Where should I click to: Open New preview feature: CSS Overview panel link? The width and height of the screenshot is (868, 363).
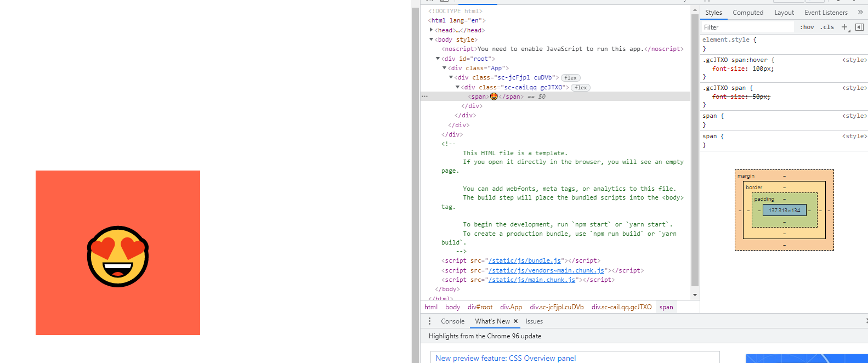click(x=506, y=358)
